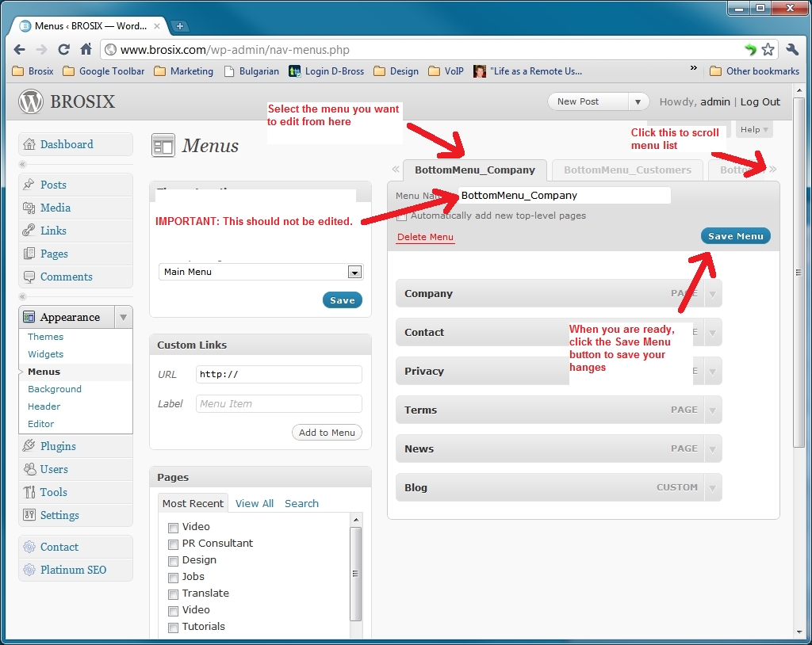Screen dimensions: 812x645
Task: Open Header under Appearance
Action: pyautogui.click(x=44, y=406)
